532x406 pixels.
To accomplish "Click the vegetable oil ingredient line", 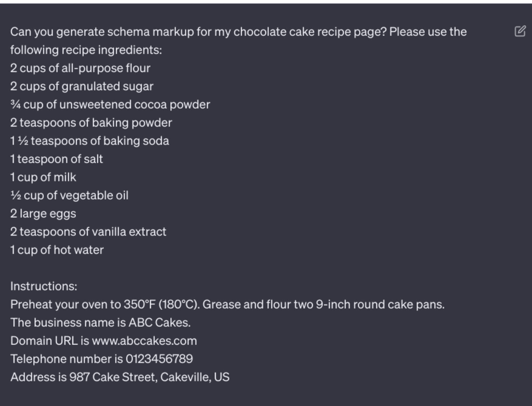I will pyautogui.click(x=69, y=195).
